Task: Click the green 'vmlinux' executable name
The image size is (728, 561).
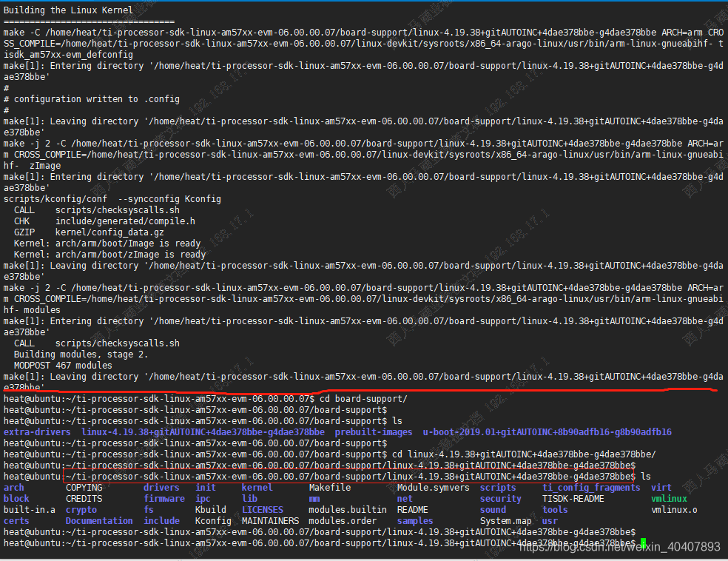Action: pyautogui.click(x=669, y=499)
